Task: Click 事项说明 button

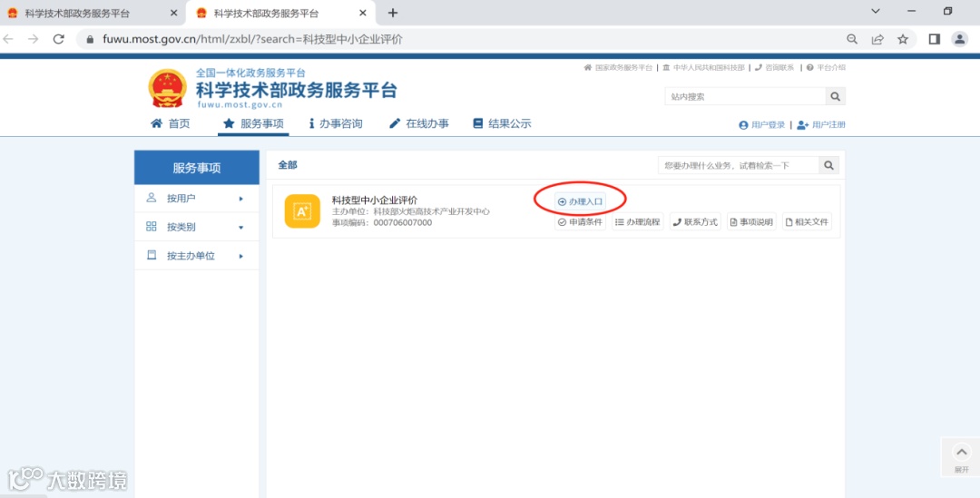Action: coord(751,222)
